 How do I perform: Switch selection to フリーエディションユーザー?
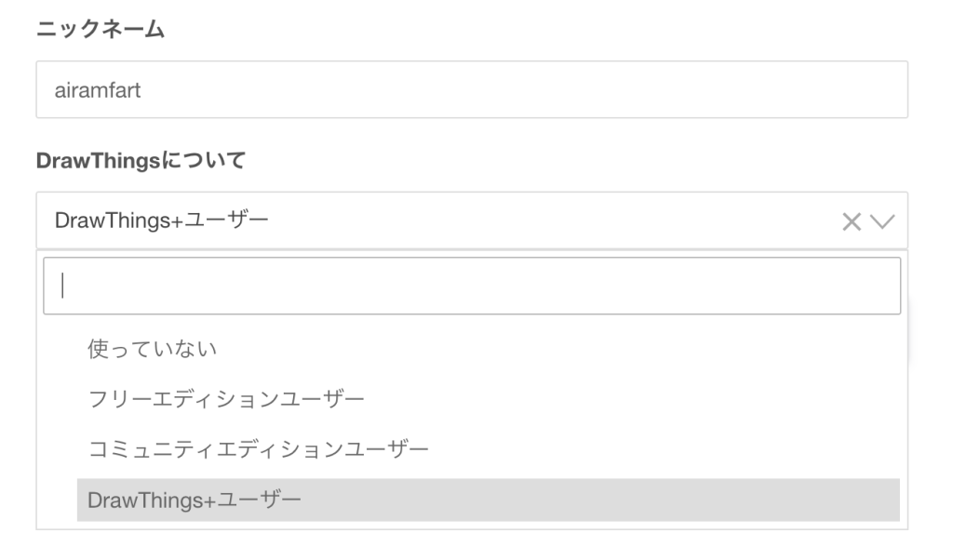226,399
